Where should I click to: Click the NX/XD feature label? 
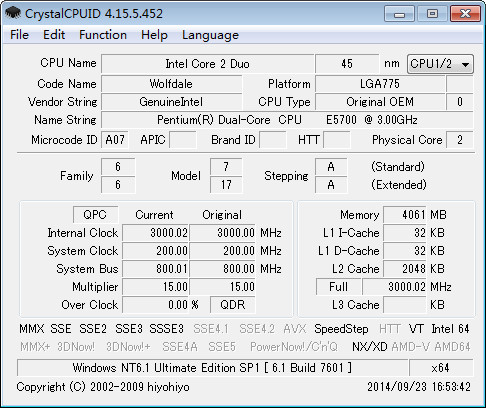pyautogui.click(x=369, y=347)
